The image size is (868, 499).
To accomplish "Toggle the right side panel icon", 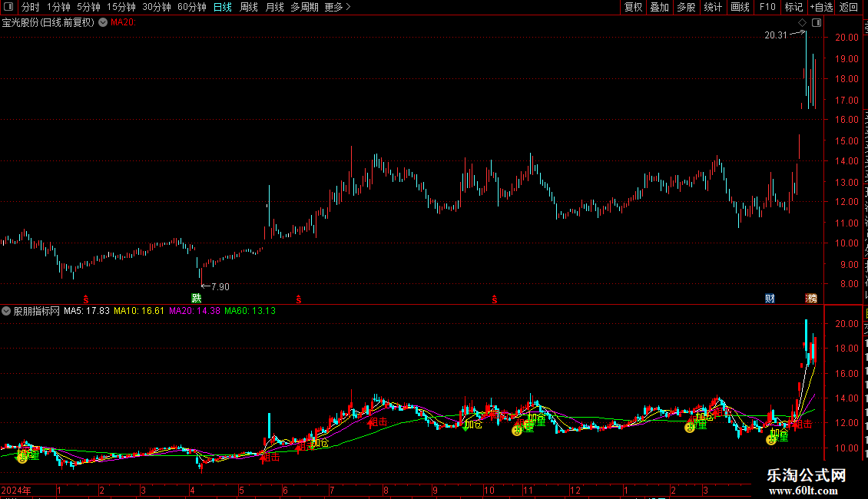I will click(x=817, y=23).
